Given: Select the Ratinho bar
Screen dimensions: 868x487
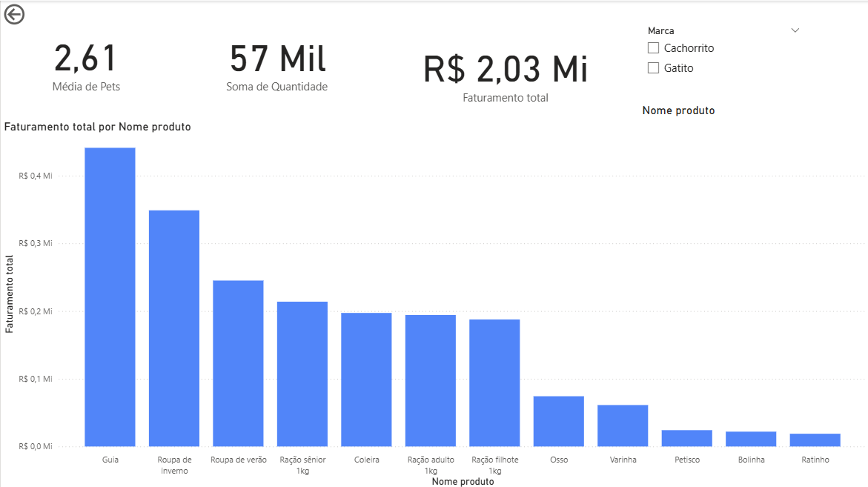Looking at the screenshot, I should click(815, 440).
